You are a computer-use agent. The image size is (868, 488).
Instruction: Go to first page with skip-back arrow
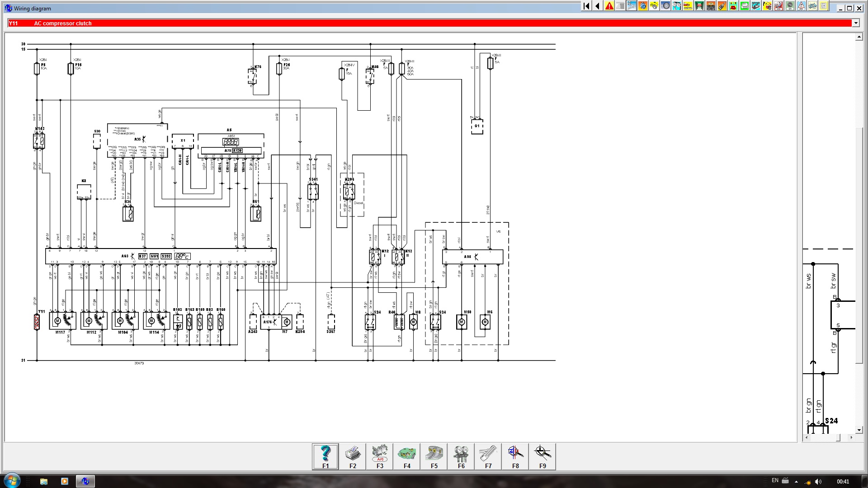click(586, 6)
